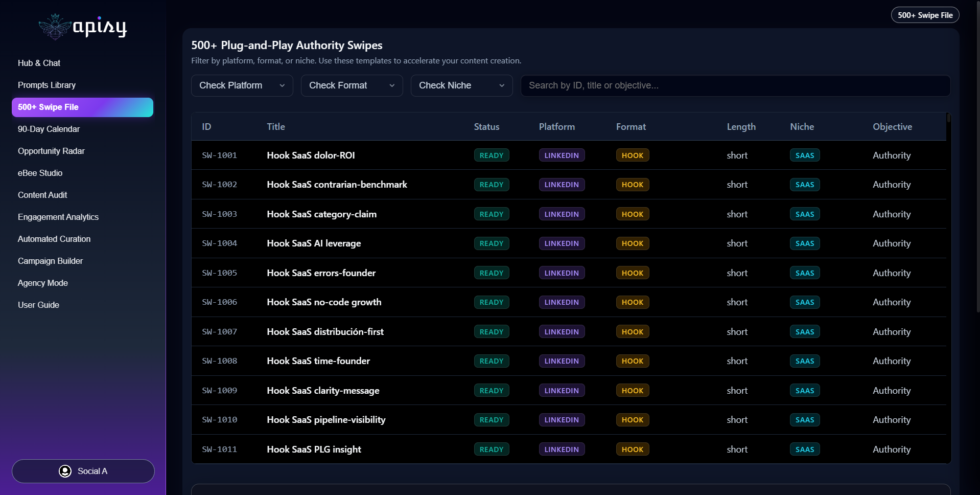Viewport: 980px width, 495px height.
Task: Click the READY badge on row SW-1010
Action: pos(492,420)
